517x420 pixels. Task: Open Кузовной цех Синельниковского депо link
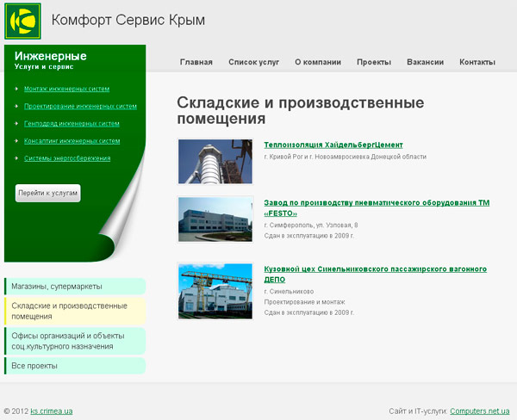tap(375, 274)
